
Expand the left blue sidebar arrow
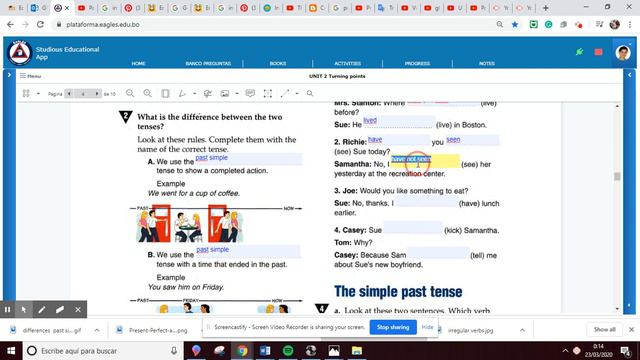tap(9, 75)
